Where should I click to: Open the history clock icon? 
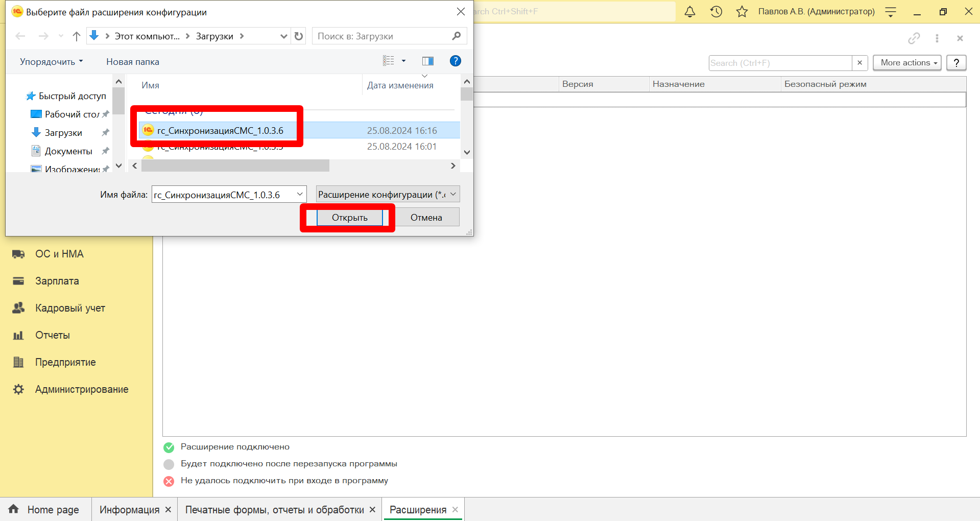tap(716, 12)
